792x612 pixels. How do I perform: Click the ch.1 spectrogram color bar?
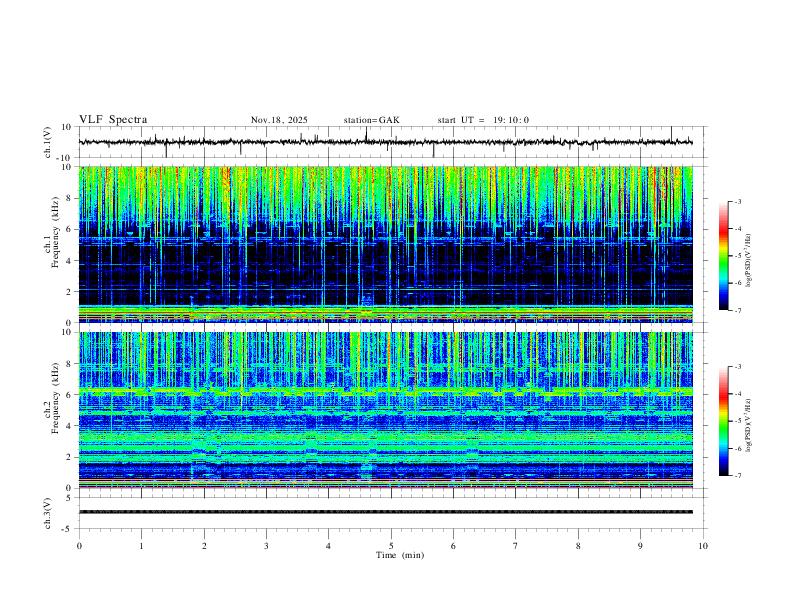(724, 256)
